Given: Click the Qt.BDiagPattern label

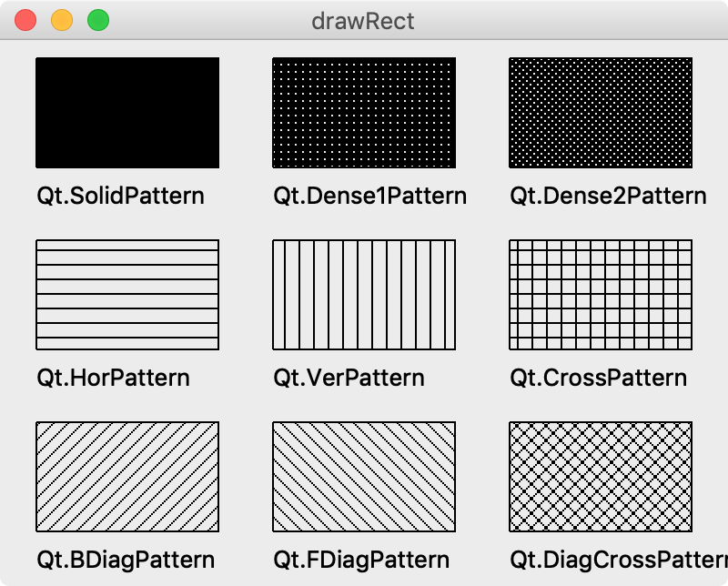Looking at the screenshot, I should pos(126,560).
